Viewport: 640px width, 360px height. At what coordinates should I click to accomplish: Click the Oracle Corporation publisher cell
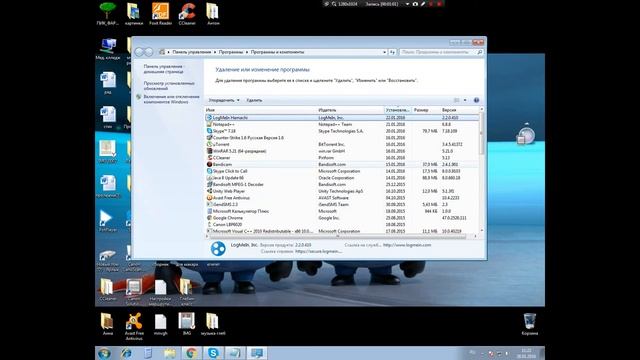336,178
